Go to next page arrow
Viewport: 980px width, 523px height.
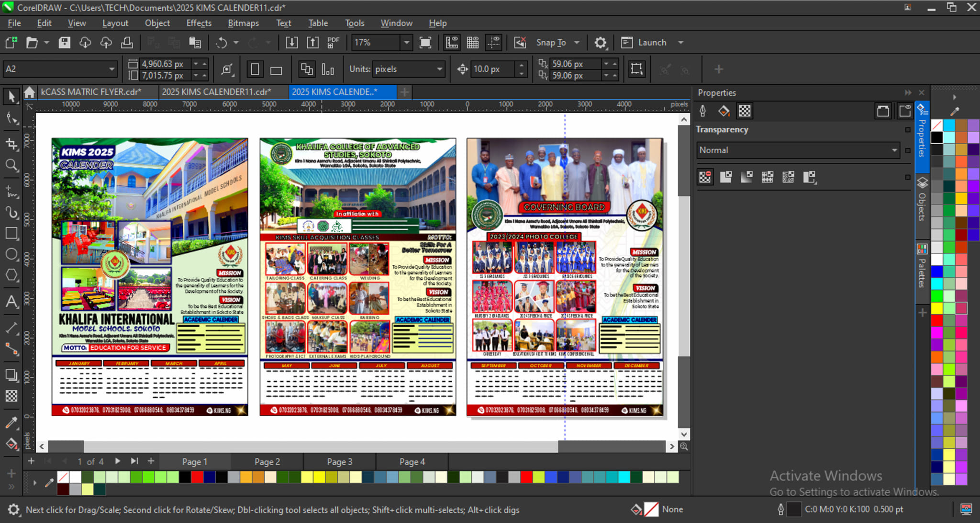click(117, 461)
